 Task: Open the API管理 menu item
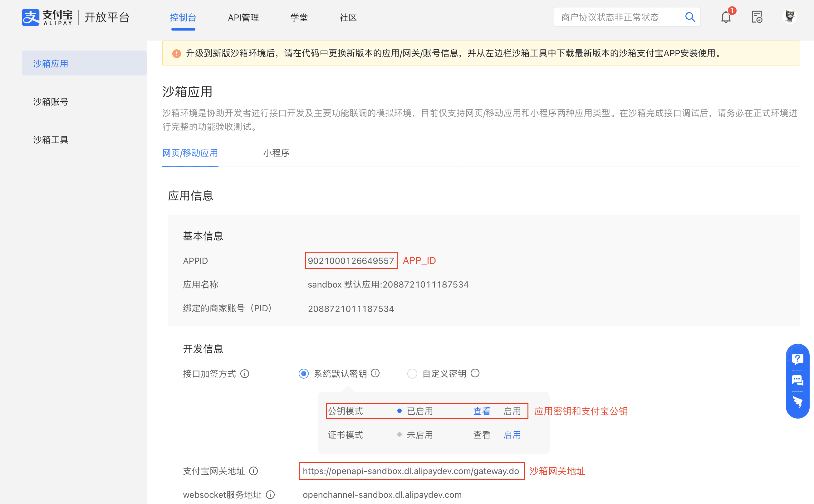(243, 18)
